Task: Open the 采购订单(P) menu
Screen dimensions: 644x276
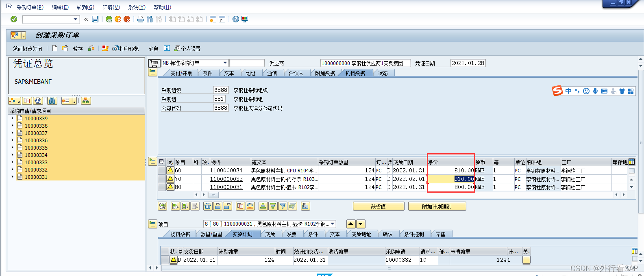Action: tap(30, 7)
